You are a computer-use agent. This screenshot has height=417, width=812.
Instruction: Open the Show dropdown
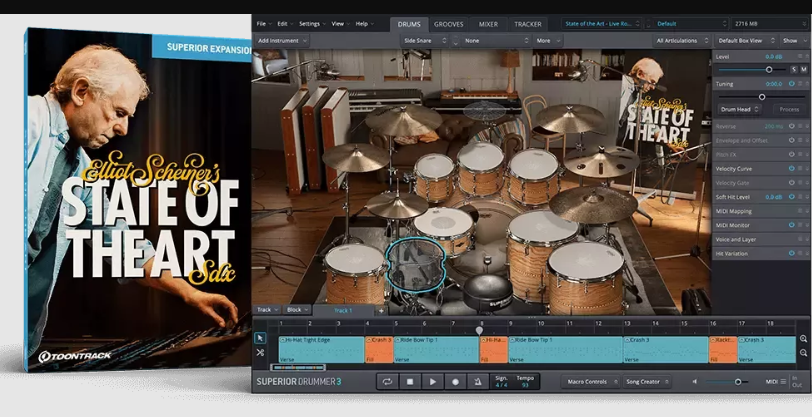pyautogui.click(x=793, y=40)
